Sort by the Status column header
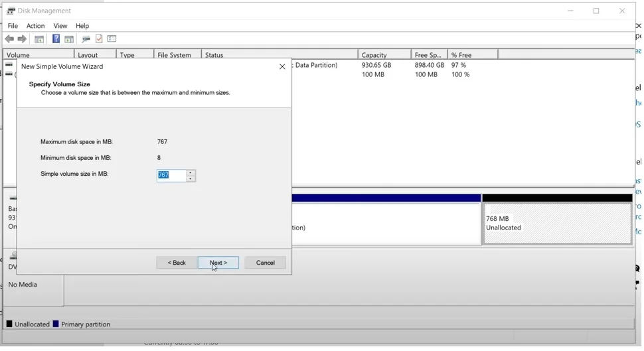Image resolution: width=644 pixels, height=351 pixels. pyautogui.click(x=280, y=55)
